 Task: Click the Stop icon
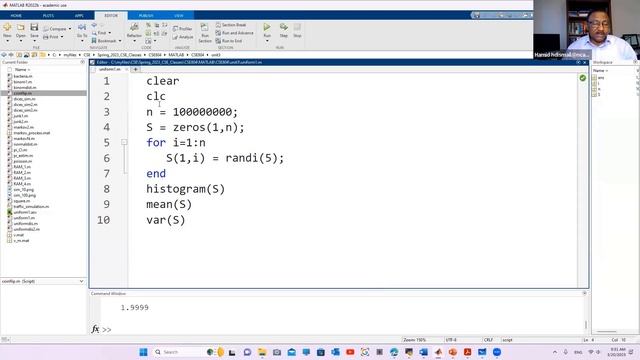click(297, 27)
